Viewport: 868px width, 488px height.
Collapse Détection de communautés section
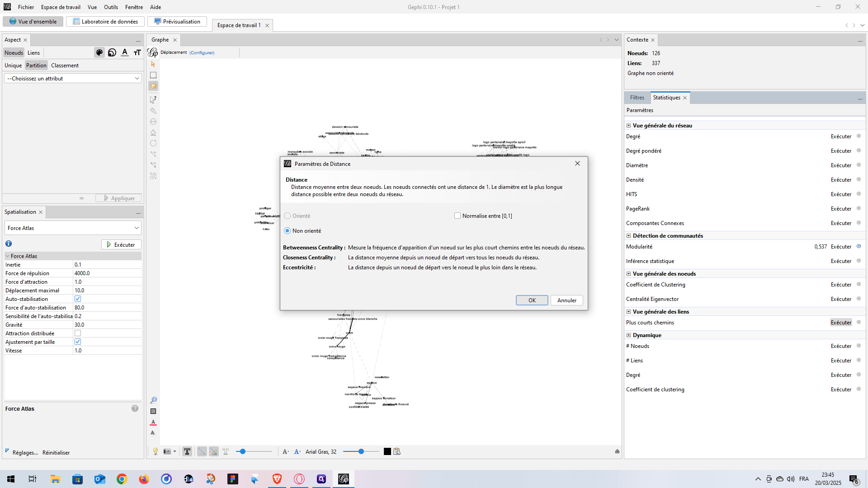pyautogui.click(x=628, y=236)
